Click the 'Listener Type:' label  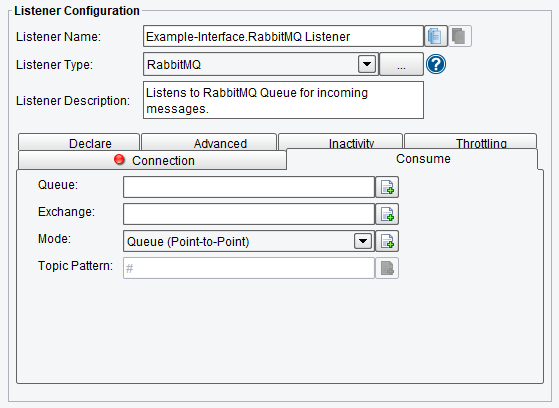55,65
